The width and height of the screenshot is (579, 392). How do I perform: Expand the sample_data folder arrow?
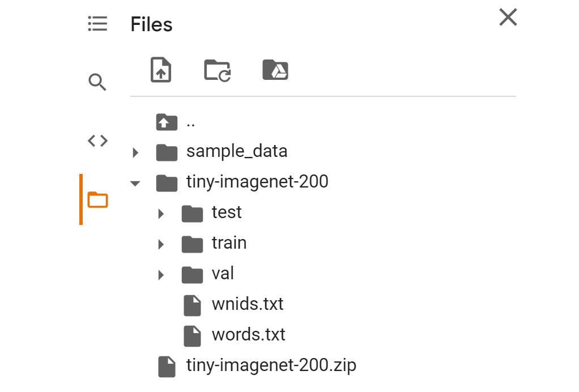click(135, 152)
